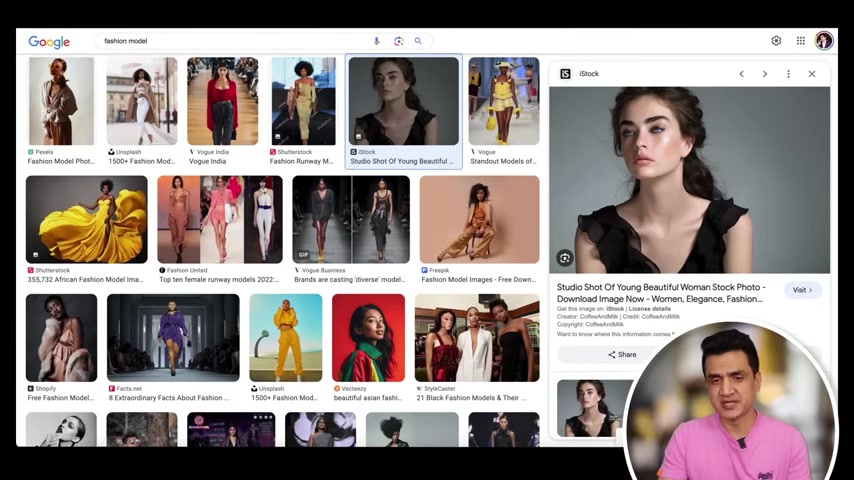Click the Facts.net source label
The height and width of the screenshot is (480, 854).
pos(129,388)
